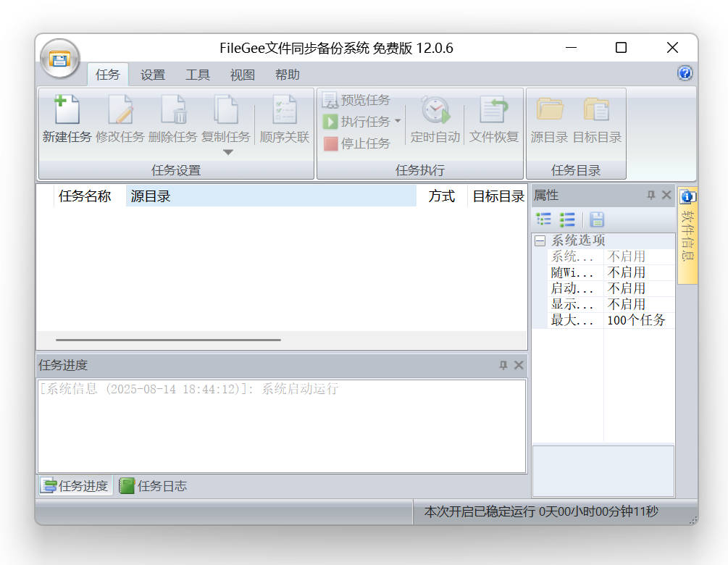728x565 pixels.
Task: Minimize the FileGee window
Action: (x=571, y=48)
